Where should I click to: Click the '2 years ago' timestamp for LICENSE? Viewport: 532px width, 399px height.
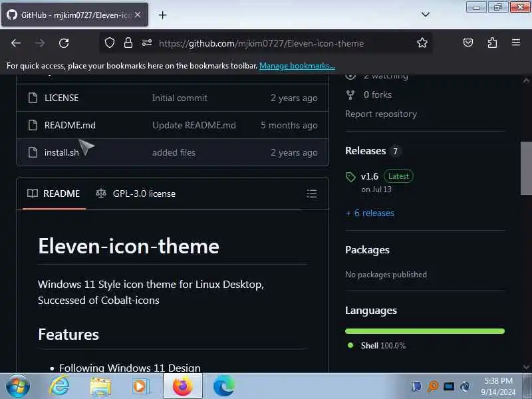coord(294,98)
